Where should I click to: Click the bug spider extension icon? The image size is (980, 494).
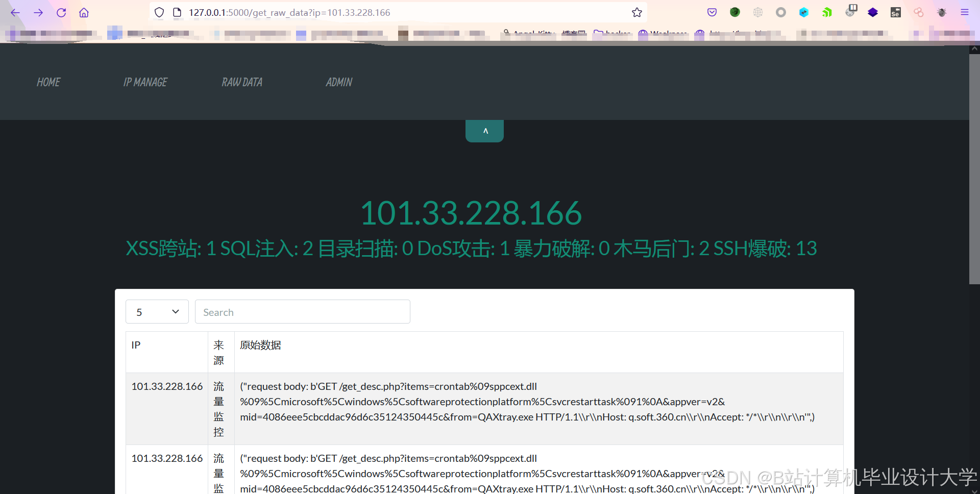point(942,12)
